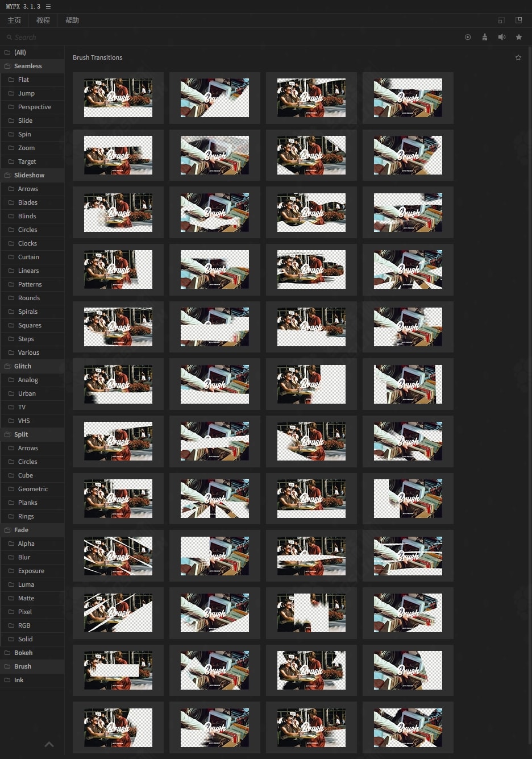Click the folder icon next to Squares
Image resolution: width=532 pixels, height=759 pixels.
[11, 325]
